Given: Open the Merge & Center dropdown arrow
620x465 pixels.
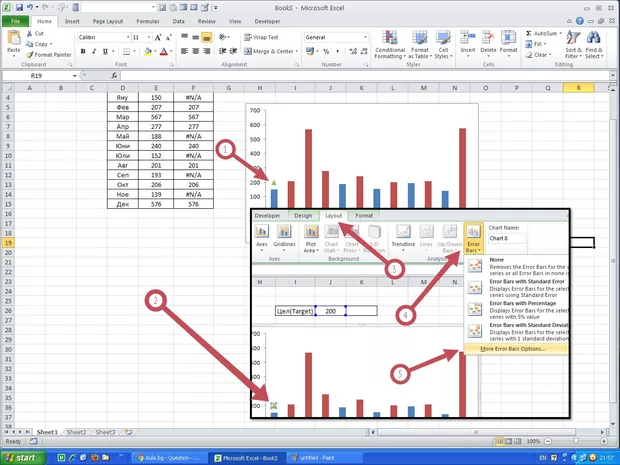Looking at the screenshot, I should pos(297,51).
